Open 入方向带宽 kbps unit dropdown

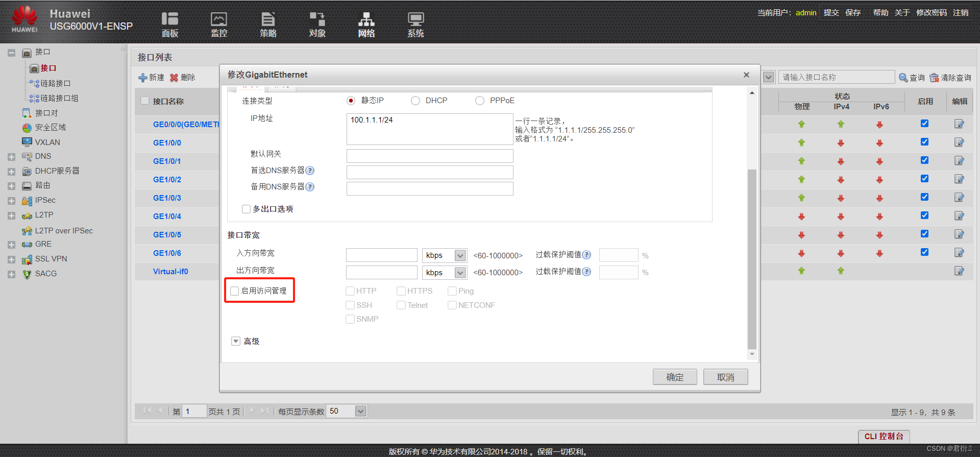[460, 255]
